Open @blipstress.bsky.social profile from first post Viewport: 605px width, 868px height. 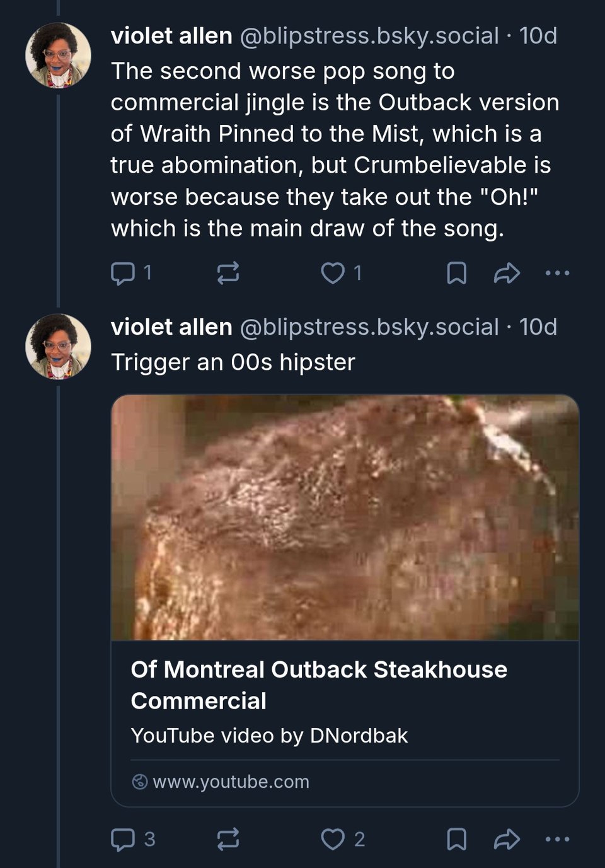tap(366, 36)
